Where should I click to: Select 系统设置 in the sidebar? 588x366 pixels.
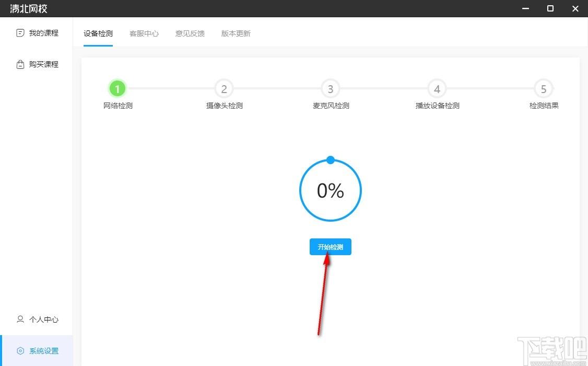click(37, 351)
